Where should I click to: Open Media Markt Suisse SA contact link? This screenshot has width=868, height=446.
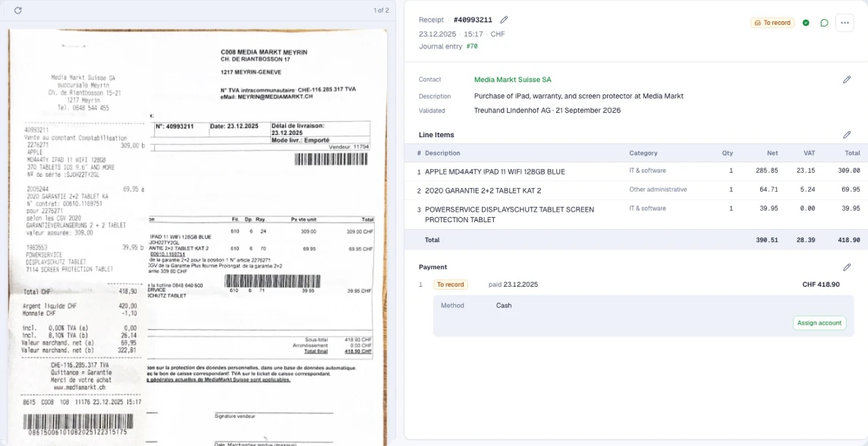(x=513, y=80)
